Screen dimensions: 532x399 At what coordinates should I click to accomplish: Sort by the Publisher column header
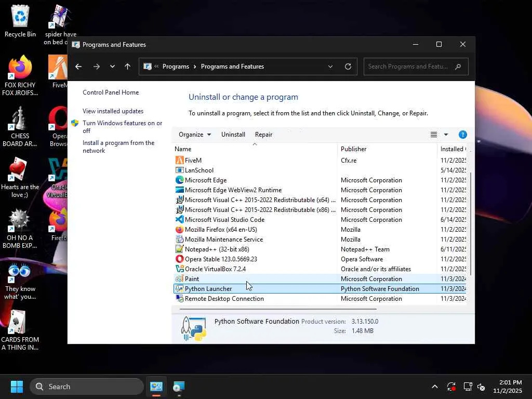pyautogui.click(x=387, y=149)
